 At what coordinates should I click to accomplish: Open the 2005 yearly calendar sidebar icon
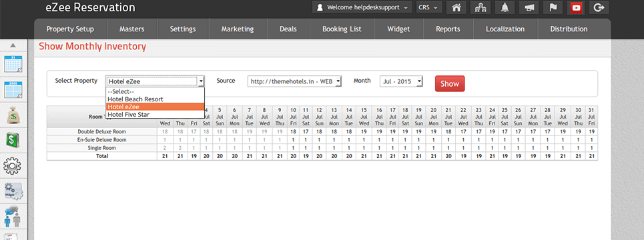[13, 89]
